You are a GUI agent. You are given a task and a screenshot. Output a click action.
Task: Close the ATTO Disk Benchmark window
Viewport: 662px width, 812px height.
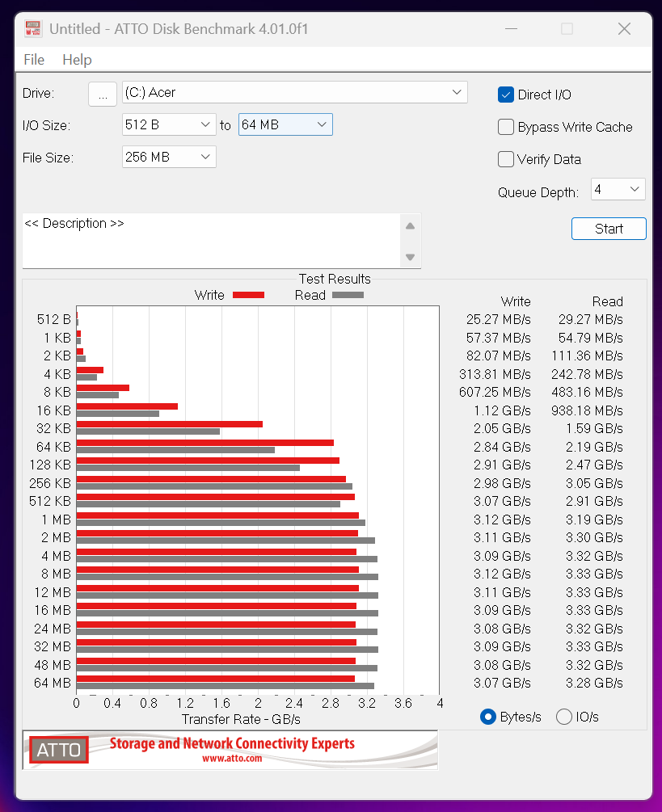[x=624, y=29]
